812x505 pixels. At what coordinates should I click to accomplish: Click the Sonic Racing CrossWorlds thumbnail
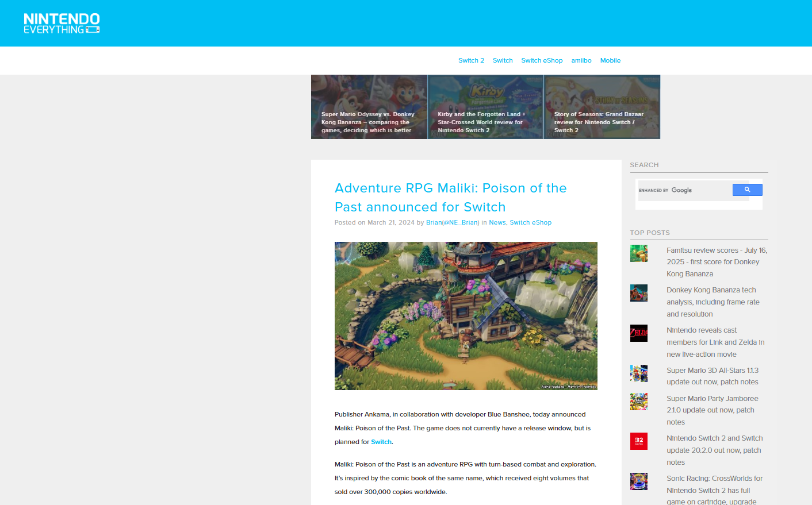[x=638, y=481]
